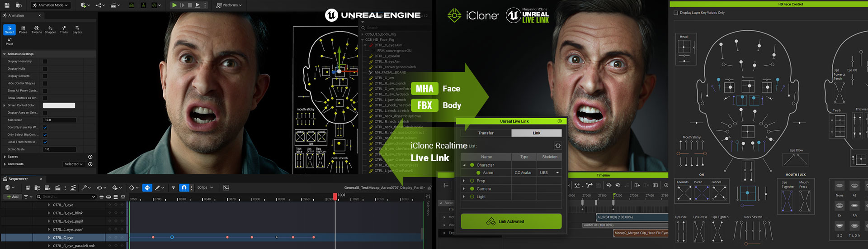
Task: Click the Pivot tool icon
Action: (x=9, y=41)
